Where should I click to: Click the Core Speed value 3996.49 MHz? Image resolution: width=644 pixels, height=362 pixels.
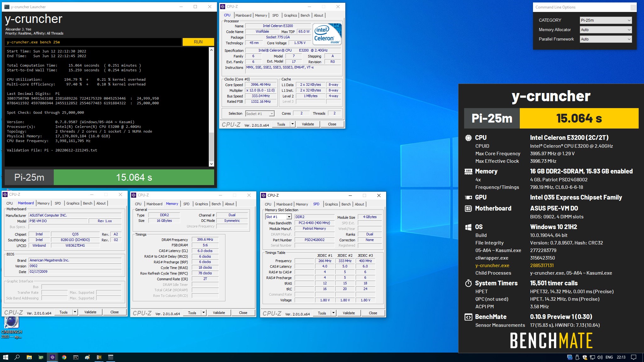coord(261,85)
